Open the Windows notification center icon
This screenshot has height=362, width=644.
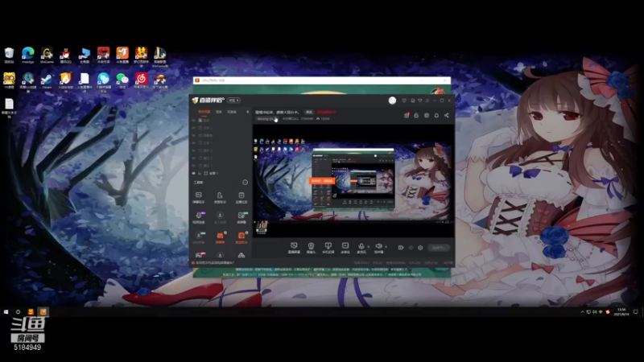click(635, 312)
